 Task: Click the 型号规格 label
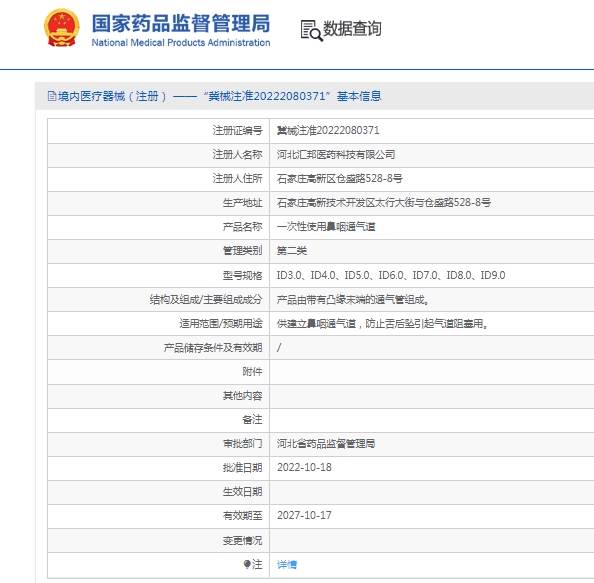click(242, 275)
